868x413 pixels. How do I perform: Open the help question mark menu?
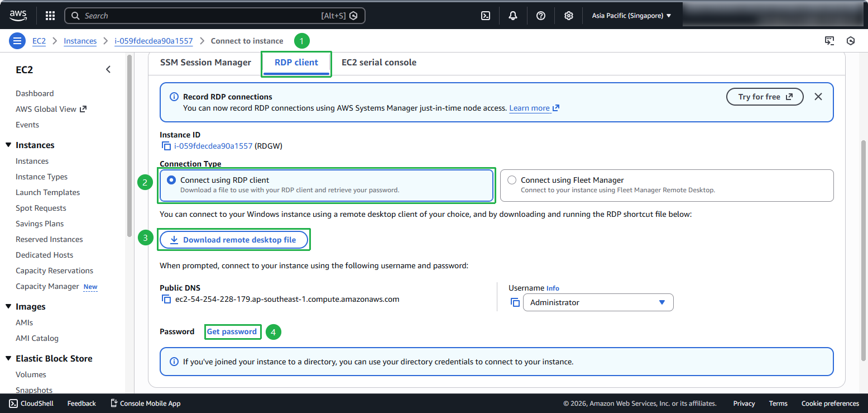click(x=540, y=16)
